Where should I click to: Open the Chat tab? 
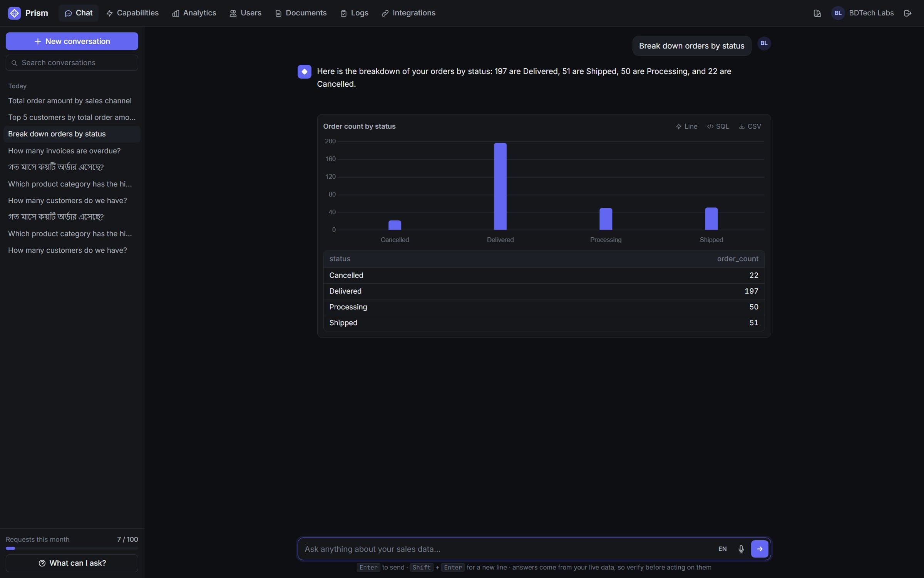pyautogui.click(x=79, y=13)
